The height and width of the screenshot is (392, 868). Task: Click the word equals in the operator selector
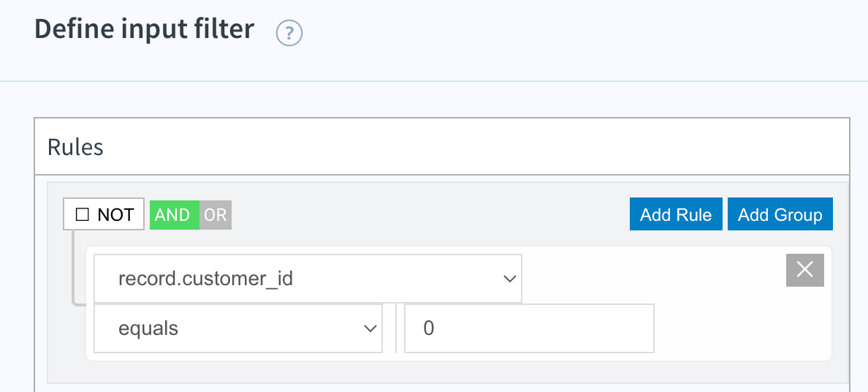click(148, 329)
